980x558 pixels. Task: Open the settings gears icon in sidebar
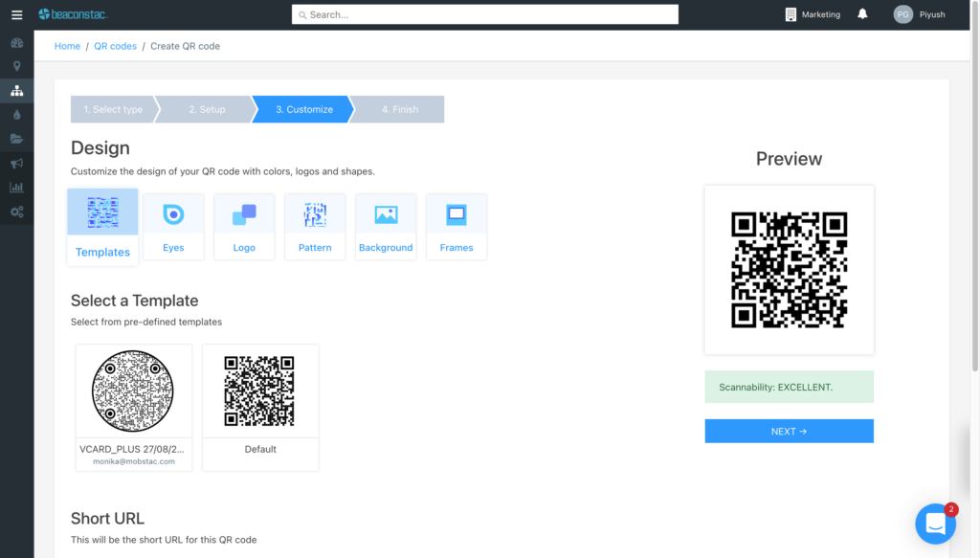click(x=16, y=212)
